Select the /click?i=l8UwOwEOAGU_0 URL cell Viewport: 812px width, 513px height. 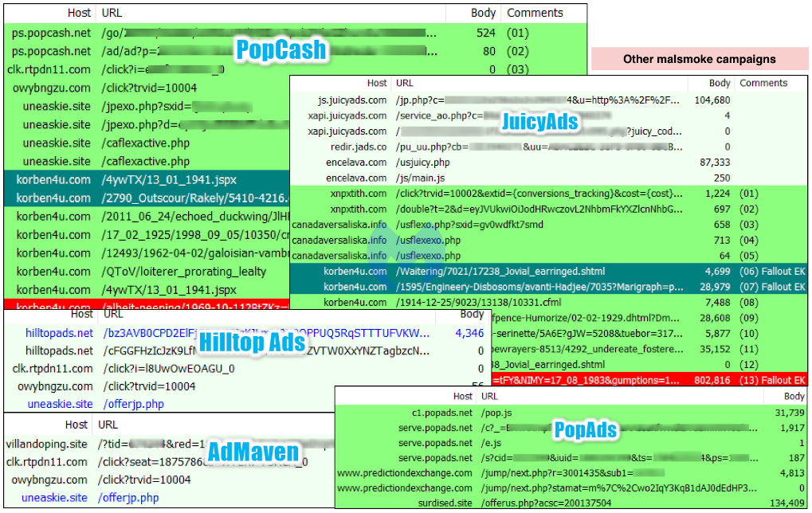pyautogui.click(x=169, y=369)
